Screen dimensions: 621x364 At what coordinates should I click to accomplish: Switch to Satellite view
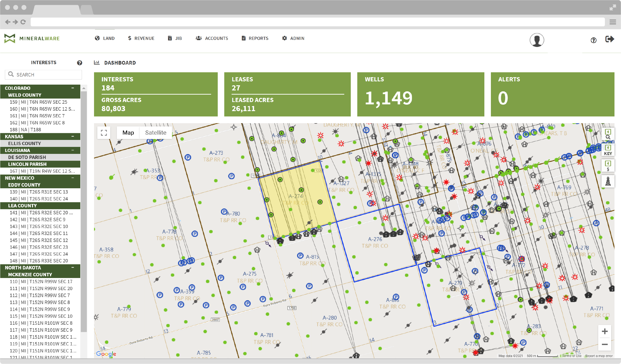pos(156,133)
